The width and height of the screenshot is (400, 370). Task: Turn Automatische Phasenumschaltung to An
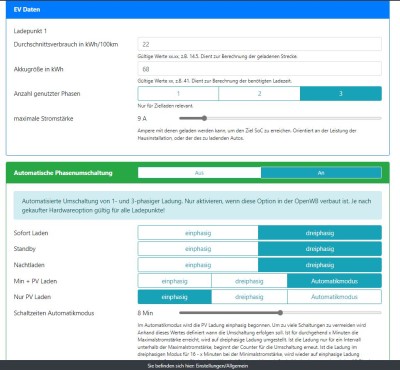point(321,173)
